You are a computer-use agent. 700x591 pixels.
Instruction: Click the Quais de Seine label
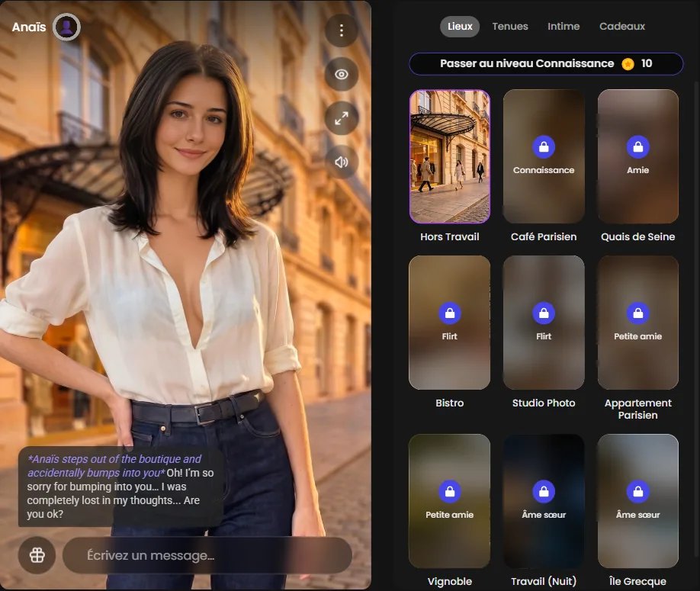638,236
